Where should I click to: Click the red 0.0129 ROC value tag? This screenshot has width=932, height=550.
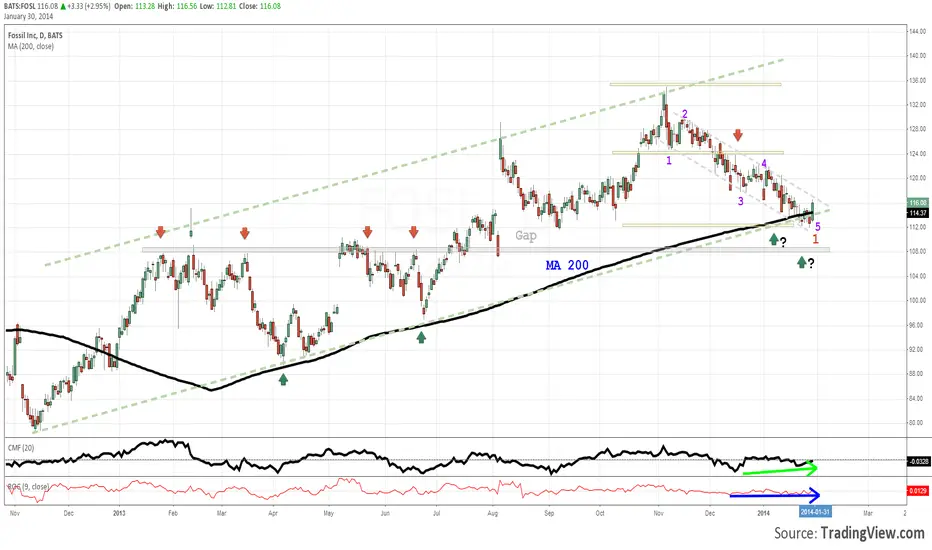point(917,491)
